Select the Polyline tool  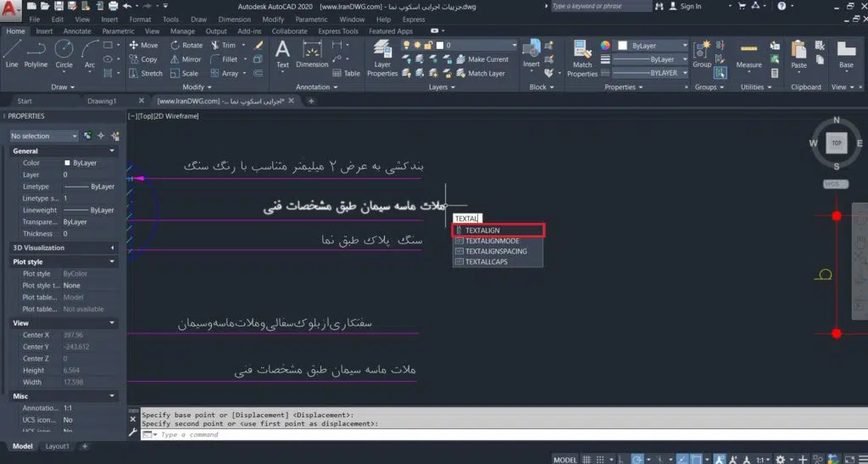pyautogui.click(x=36, y=54)
